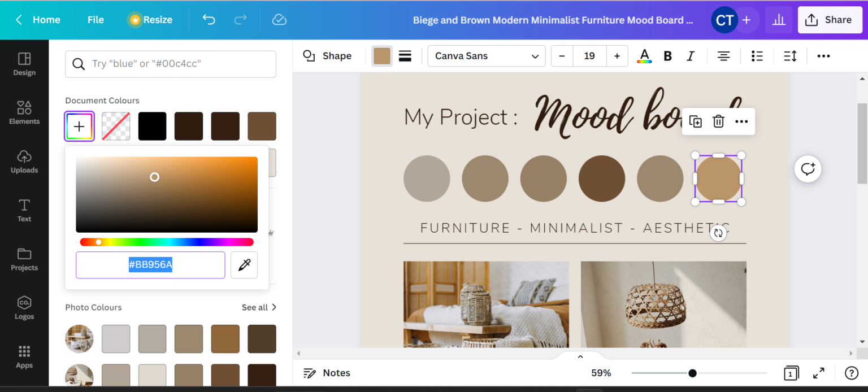
Task: Add collaborator with plus button
Action: (x=747, y=20)
